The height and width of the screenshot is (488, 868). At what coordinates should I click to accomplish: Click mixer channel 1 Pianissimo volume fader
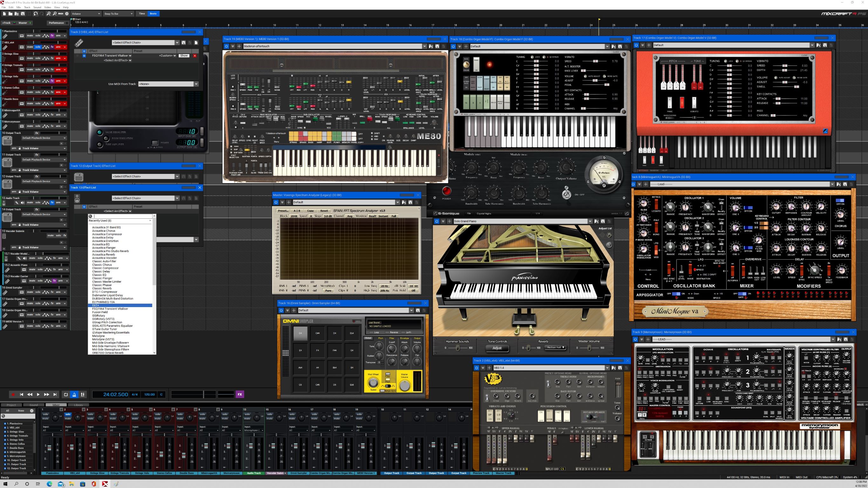pyautogui.click(x=49, y=448)
